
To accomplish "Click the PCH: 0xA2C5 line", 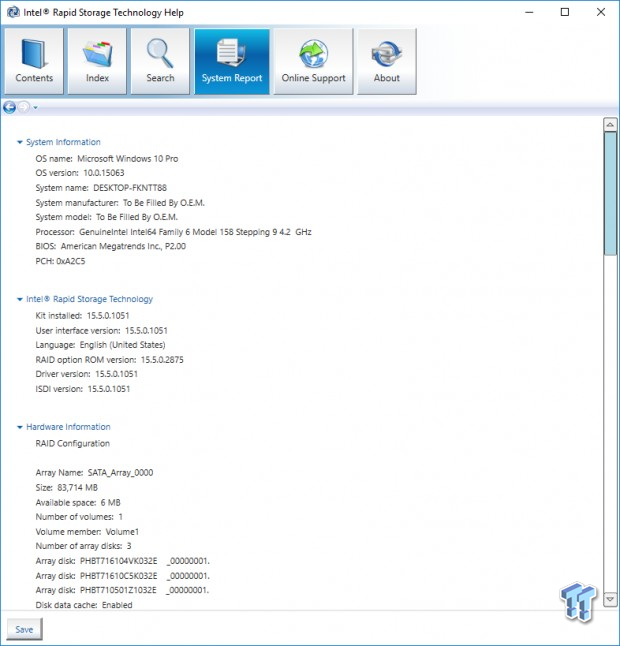I will click(60, 261).
